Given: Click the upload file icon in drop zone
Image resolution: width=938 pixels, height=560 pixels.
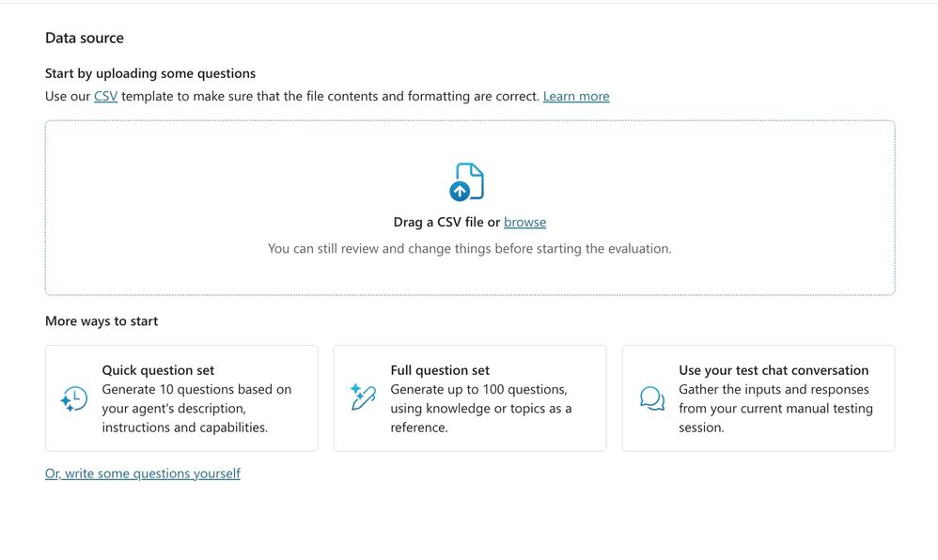Looking at the screenshot, I should (x=467, y=181).
